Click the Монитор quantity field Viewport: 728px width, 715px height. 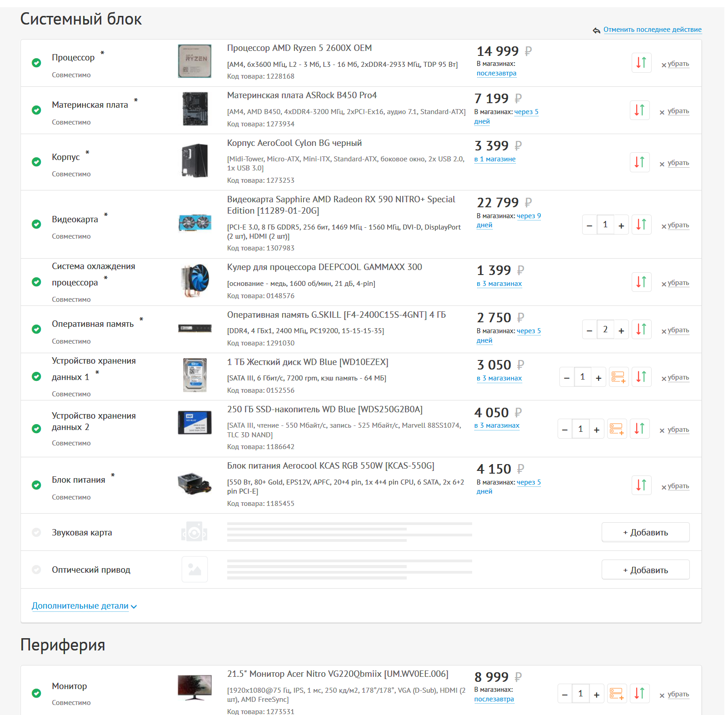click(x=581, y=694)
